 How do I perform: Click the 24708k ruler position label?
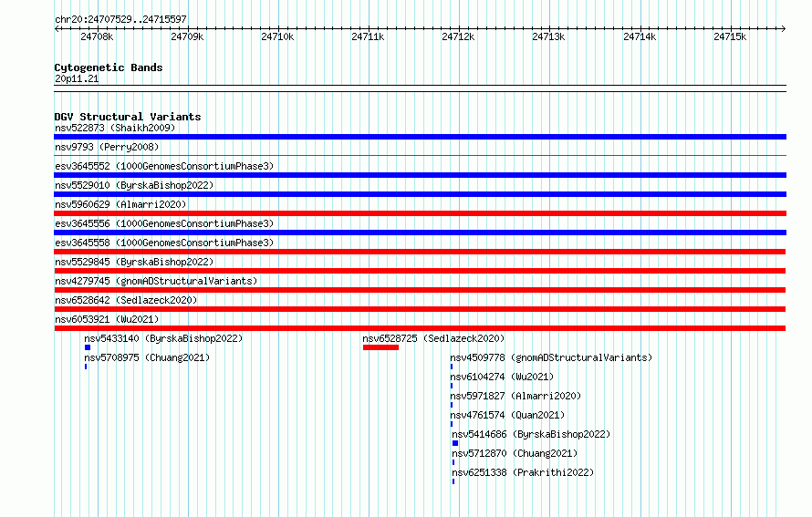[x=97, y=36]
